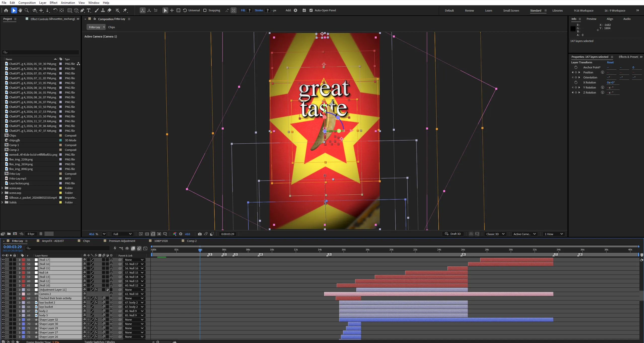Expand the Solids folder
644x343 pixels.
point(2,202)
